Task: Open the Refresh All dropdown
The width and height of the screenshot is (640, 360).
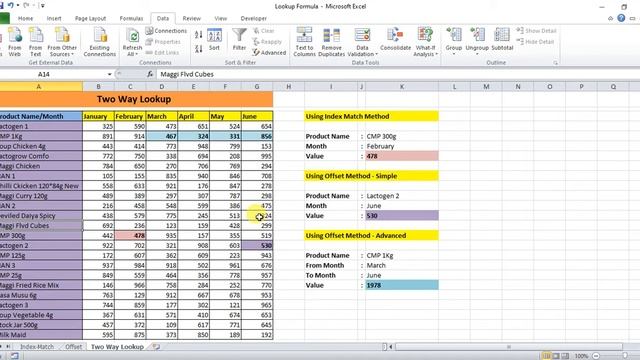Action: click(x=132, y=42)
